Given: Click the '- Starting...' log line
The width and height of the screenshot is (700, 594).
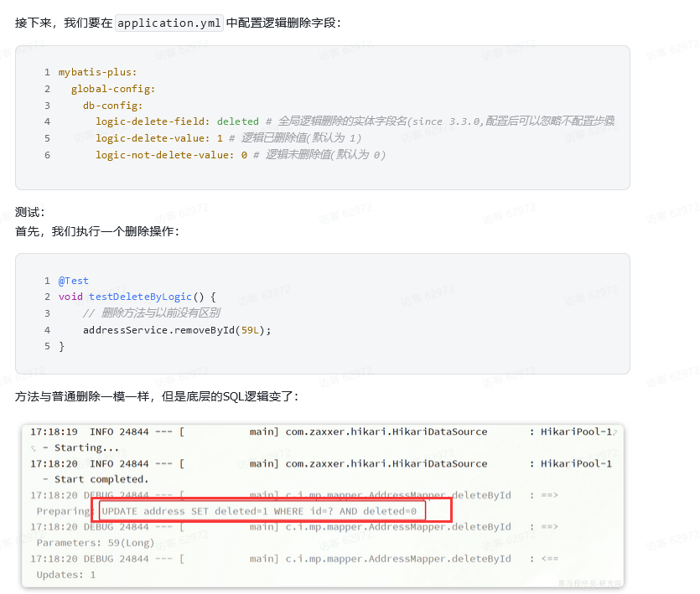Looking at the screenshot, I should tap(80, 447).
